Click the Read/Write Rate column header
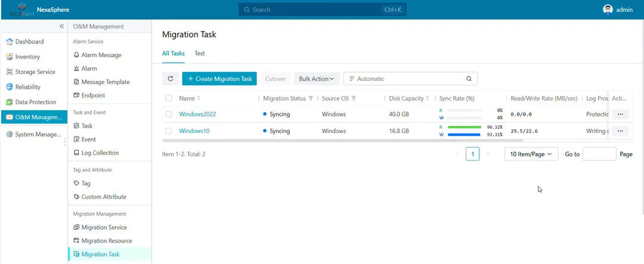Image resolution: width=644 pixels, height=264 pixels. (544, 98)
